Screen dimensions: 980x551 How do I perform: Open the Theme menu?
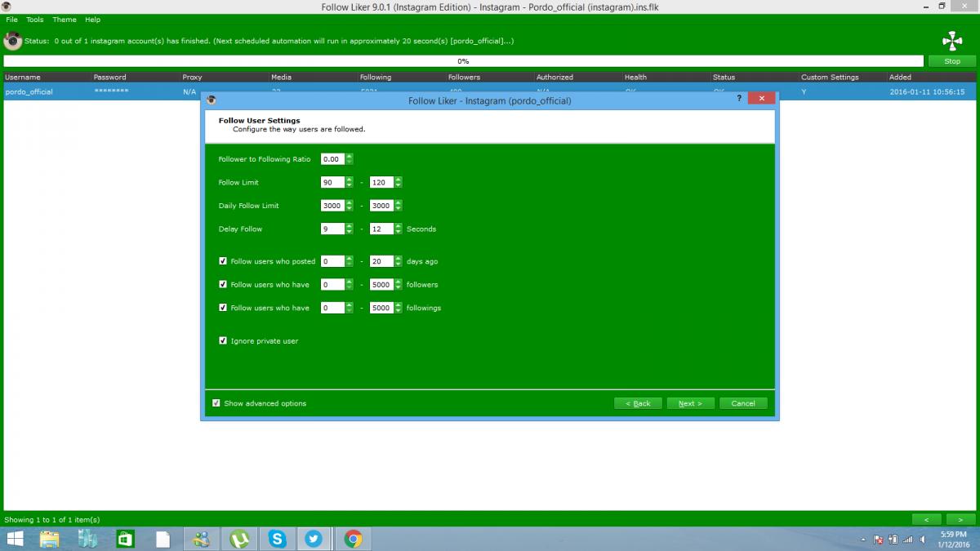(x=65, y=20)
